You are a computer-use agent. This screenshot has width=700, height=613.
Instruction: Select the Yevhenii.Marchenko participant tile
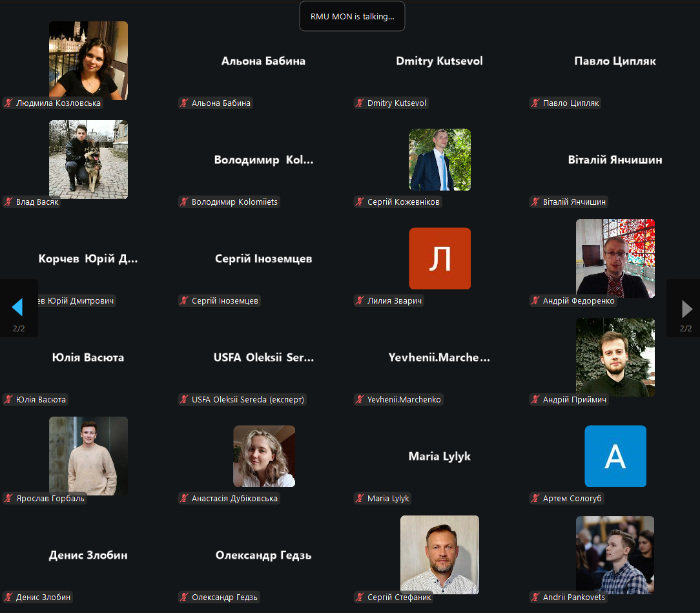pyautogui.click(x=439, y=358)
